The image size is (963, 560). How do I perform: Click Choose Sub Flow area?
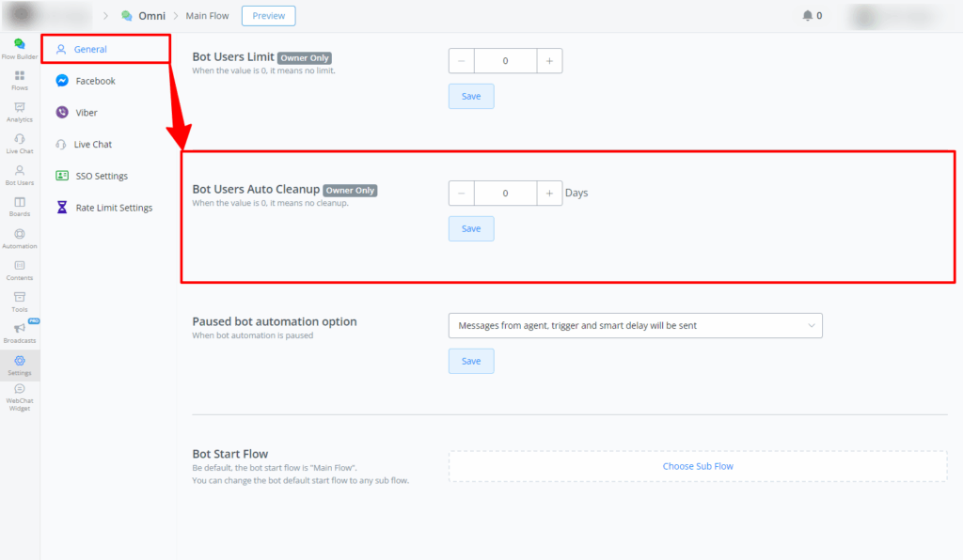pos(697,466)
